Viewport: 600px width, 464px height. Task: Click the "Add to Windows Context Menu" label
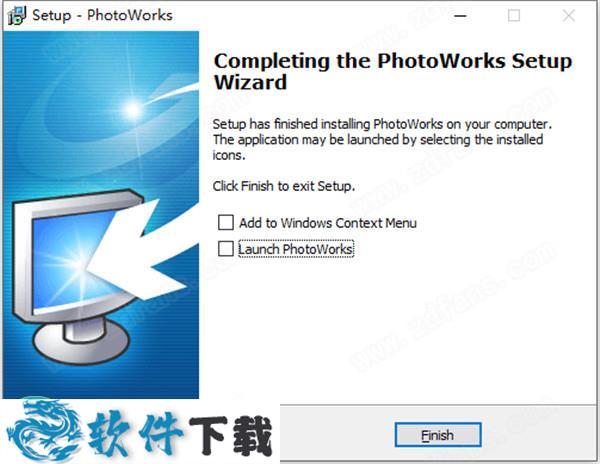328,223
